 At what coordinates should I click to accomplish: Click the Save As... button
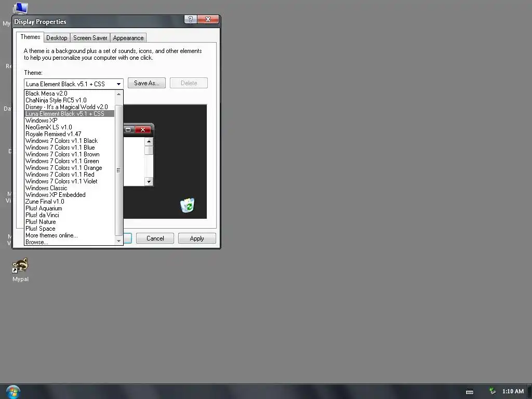(147, 83)
